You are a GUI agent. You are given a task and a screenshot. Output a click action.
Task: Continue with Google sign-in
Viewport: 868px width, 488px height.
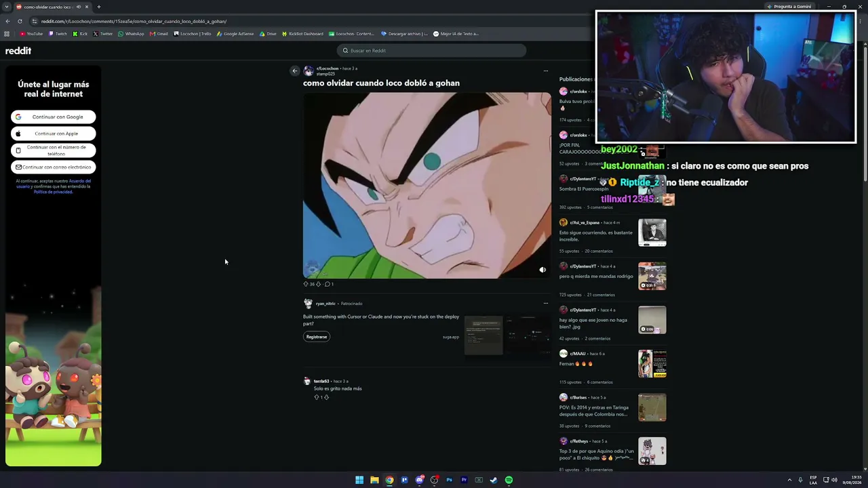(54, 117)
